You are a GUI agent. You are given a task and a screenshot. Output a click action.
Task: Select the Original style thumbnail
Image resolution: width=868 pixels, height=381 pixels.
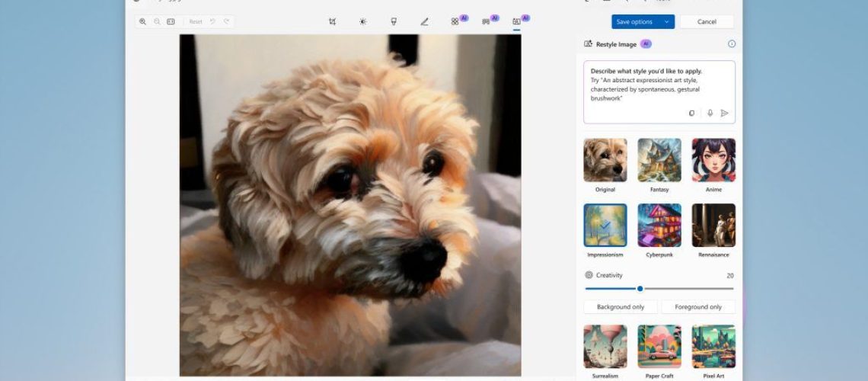[x=605, y=160]
